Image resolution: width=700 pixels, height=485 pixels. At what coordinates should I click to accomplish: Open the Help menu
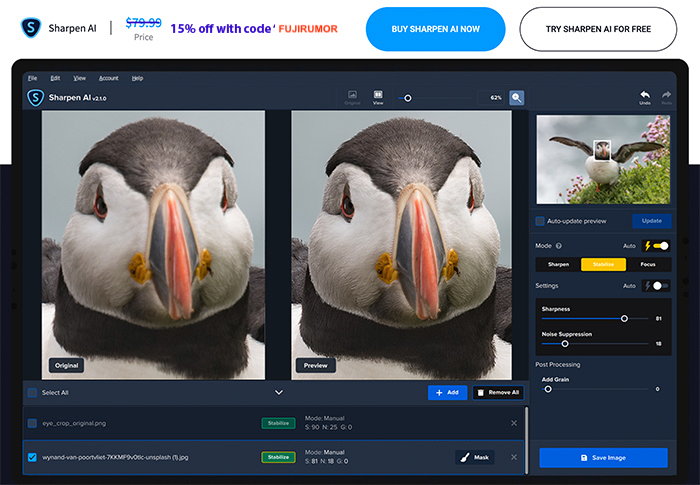137,78
